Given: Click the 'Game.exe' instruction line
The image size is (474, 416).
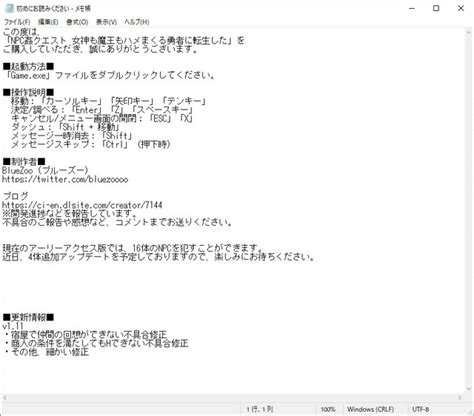Looking at the screenshot, I should tap(111, 75).
